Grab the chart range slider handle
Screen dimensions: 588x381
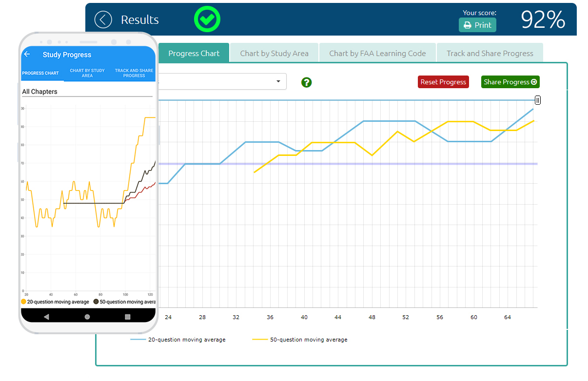click(537, 100)
